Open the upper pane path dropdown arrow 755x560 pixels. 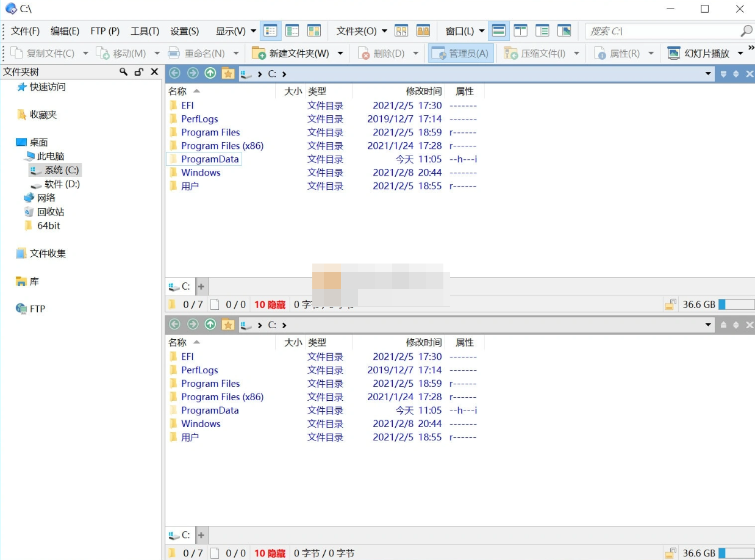point(707,73)
